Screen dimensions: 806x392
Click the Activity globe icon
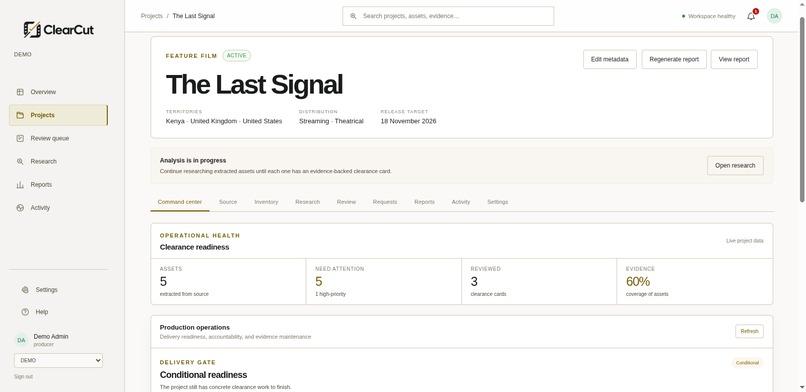20,208
